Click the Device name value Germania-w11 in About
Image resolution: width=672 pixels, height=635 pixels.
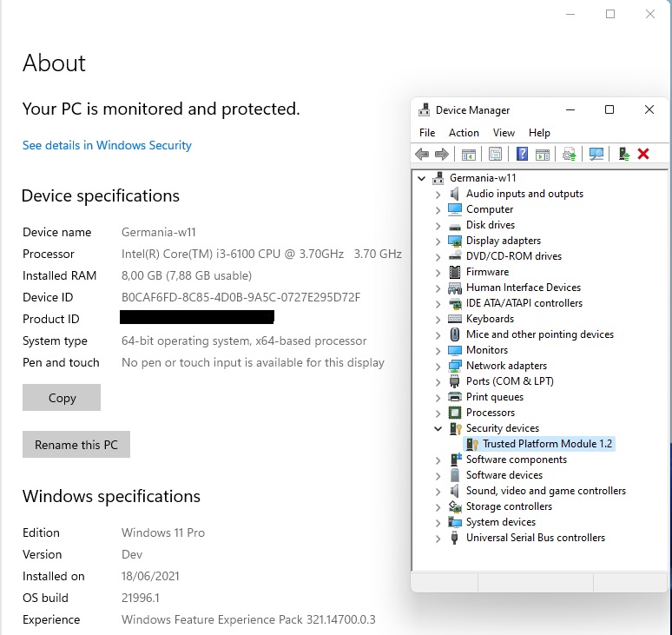coord(159,232)
